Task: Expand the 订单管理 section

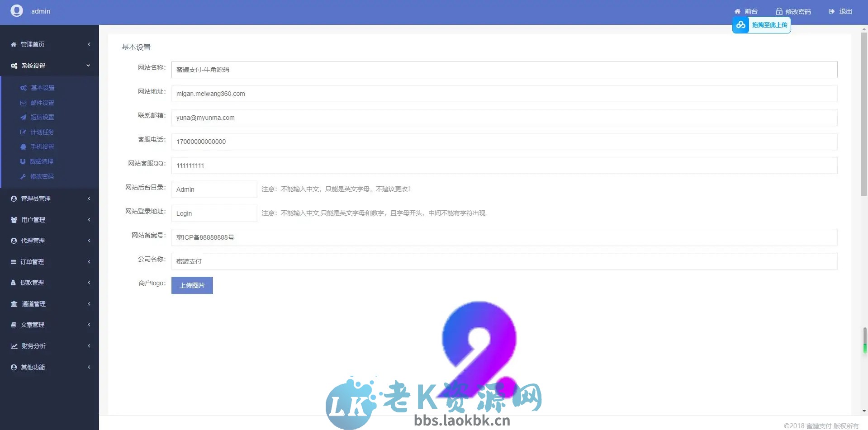Action: pyautogui.click(x=50, y=261)
